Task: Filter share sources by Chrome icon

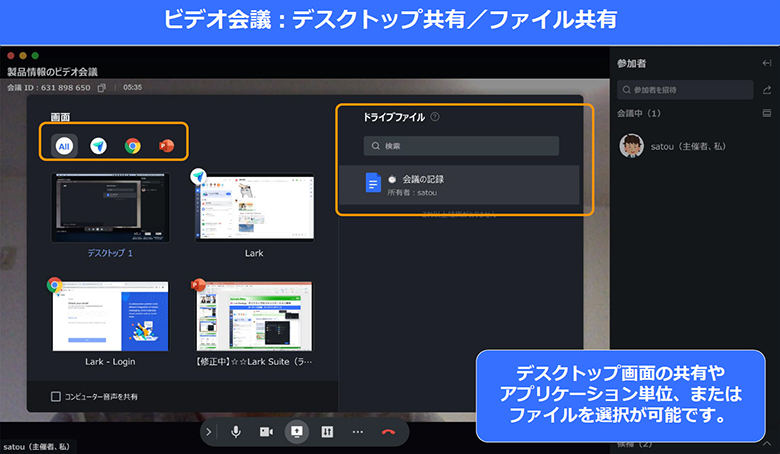Action: point(132,146)
